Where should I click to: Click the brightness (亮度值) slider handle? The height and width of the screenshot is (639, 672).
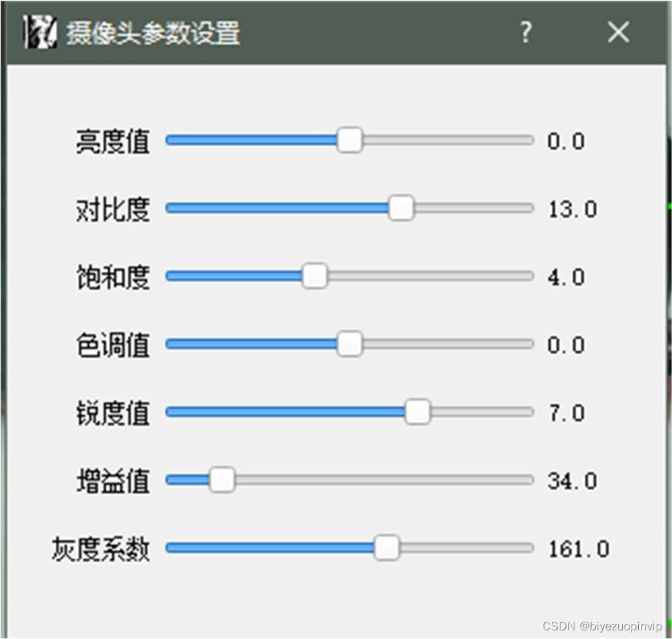[x=350, y=139]
